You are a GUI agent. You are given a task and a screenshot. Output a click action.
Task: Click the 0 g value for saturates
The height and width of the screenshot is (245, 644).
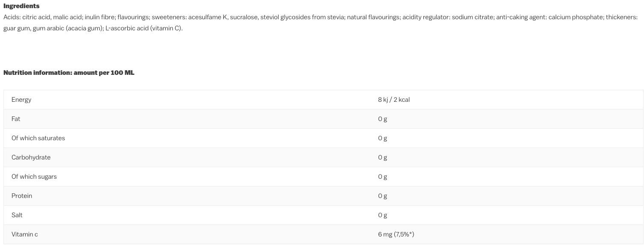pos(382,138)
